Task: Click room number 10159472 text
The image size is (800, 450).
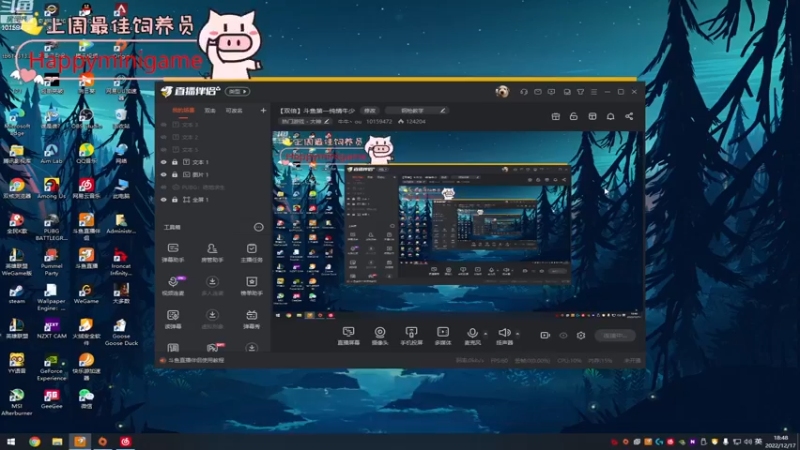Action: pyautogui.click(x=379, y=121)
